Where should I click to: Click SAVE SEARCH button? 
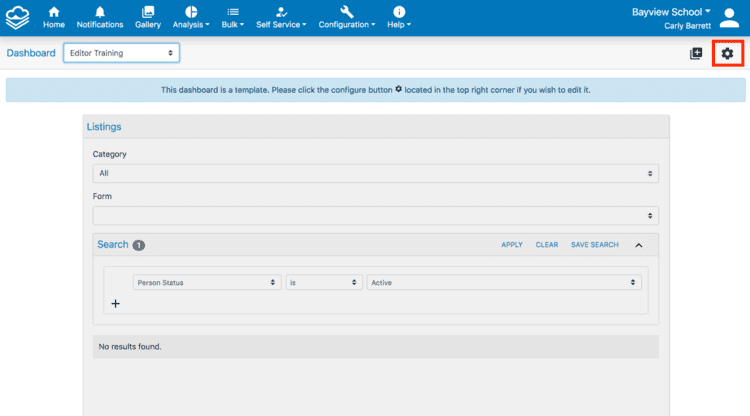(595, 245)
